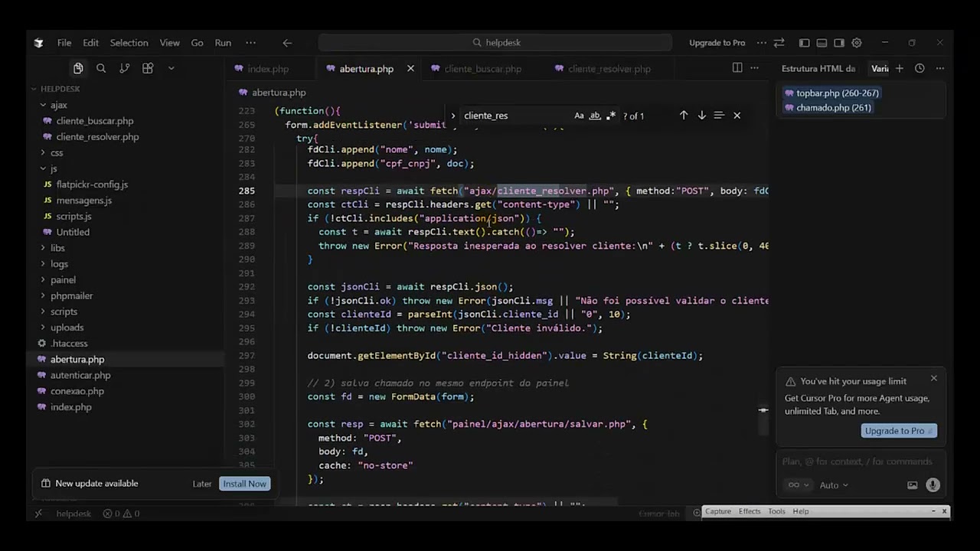Open the Go menu
The height and width of the screenshot is (551, 980).
point(197,43)
